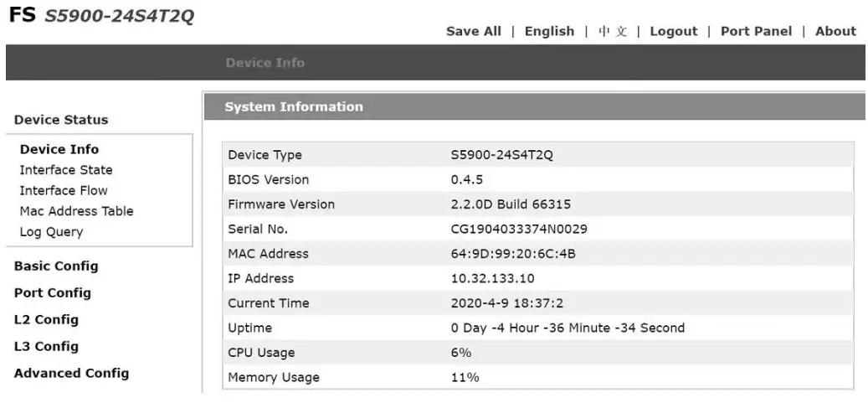The height and width of the screenshot is (403, 868).
Task: Expand the Advanced Config section
Action: click(x=71, y=373)
